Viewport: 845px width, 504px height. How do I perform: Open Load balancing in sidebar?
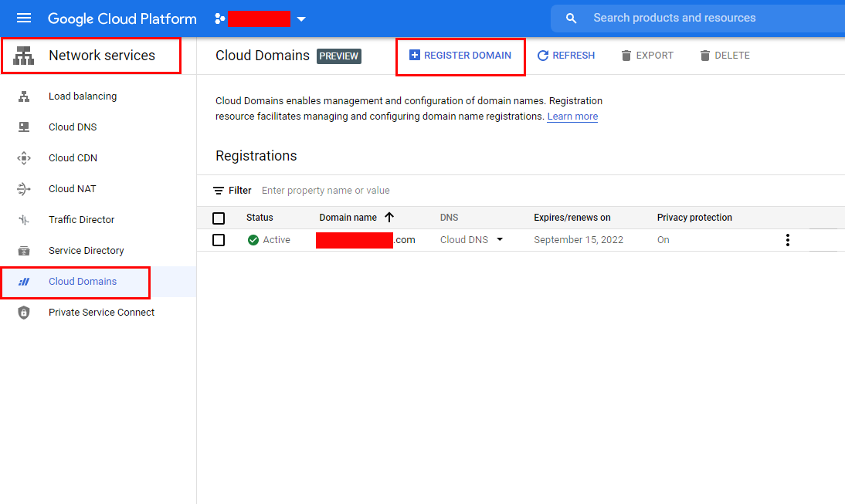coord(83,96)
